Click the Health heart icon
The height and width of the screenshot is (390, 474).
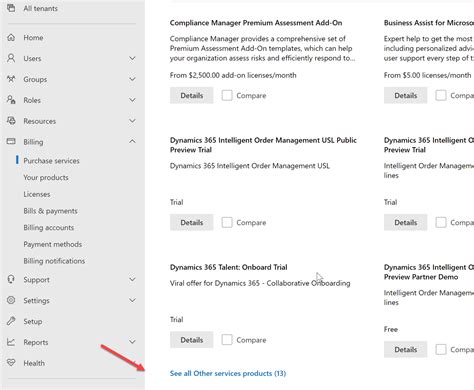(x=11, y=362)
